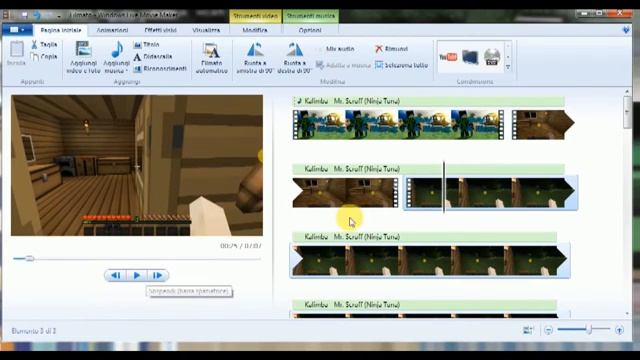Click the monitor sharing icon
Viewport: 640px width, 360px height.
pyautogui.click(x=470, y=57)
